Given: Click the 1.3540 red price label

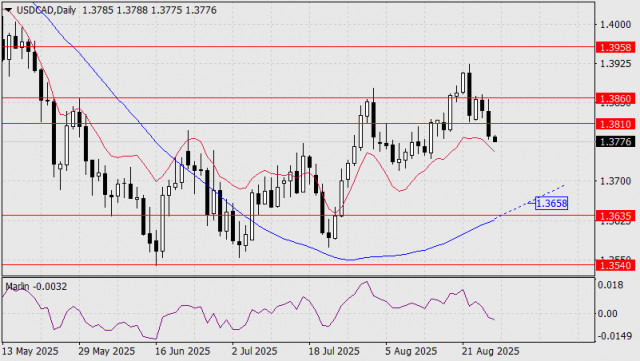Looking at the screenshot, I should [x=616, y=265].
